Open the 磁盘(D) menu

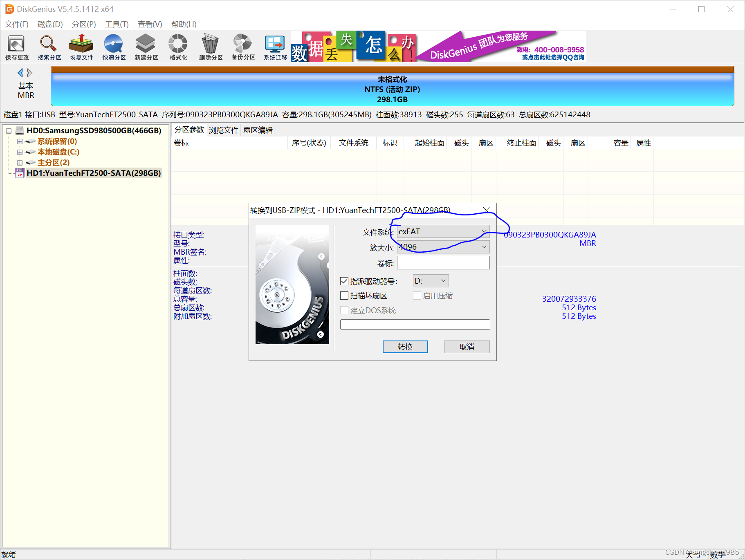(50, 24)
